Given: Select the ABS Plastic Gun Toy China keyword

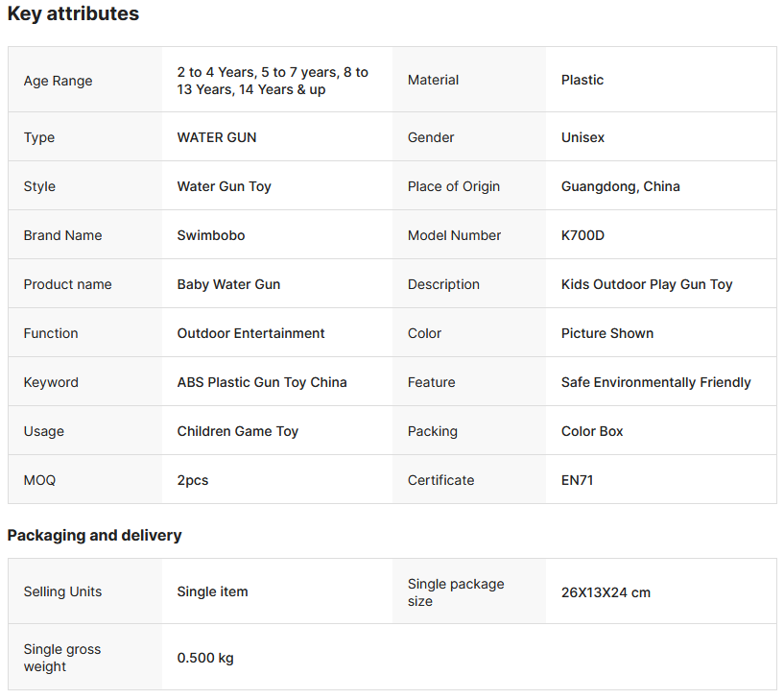Looking at the screenshot, I should tap(262, 382).
